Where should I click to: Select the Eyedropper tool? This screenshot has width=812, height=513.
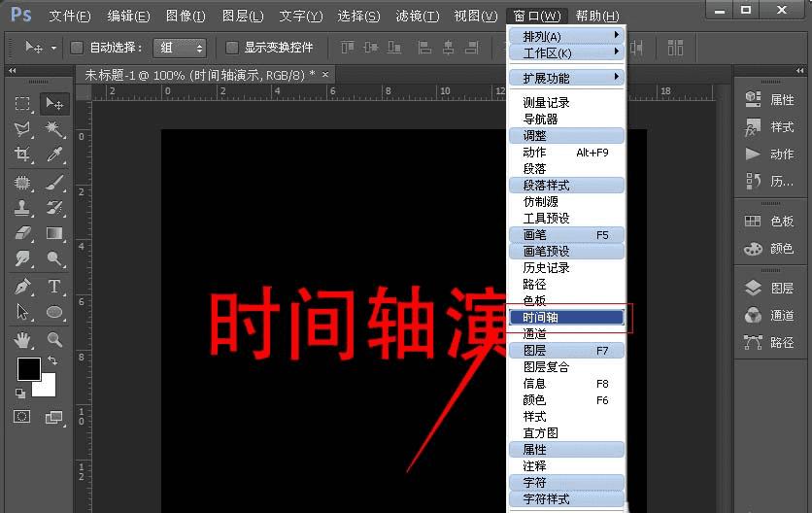click(54, 154)
